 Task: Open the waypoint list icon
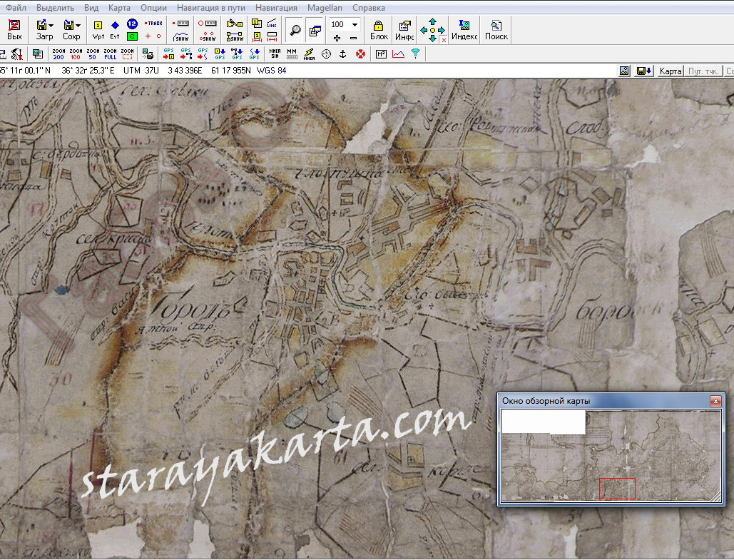(257, 24)
